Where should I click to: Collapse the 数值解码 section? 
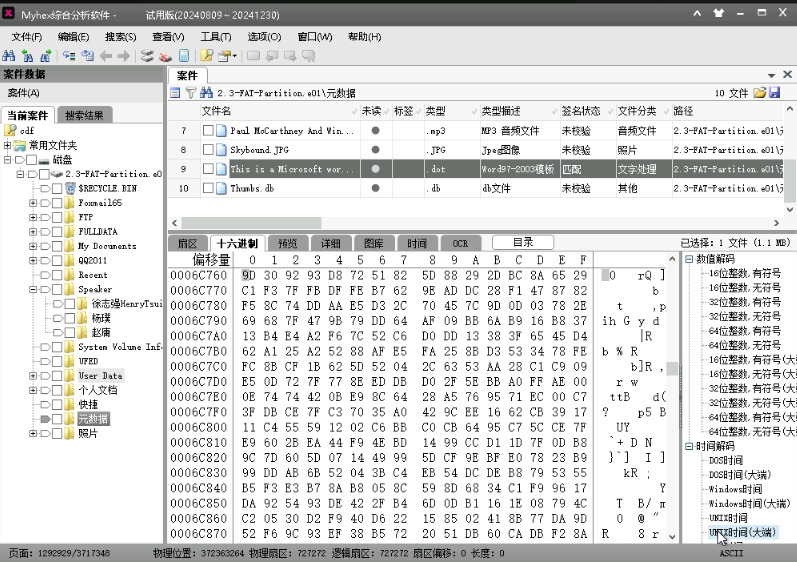tap(689, 259)
